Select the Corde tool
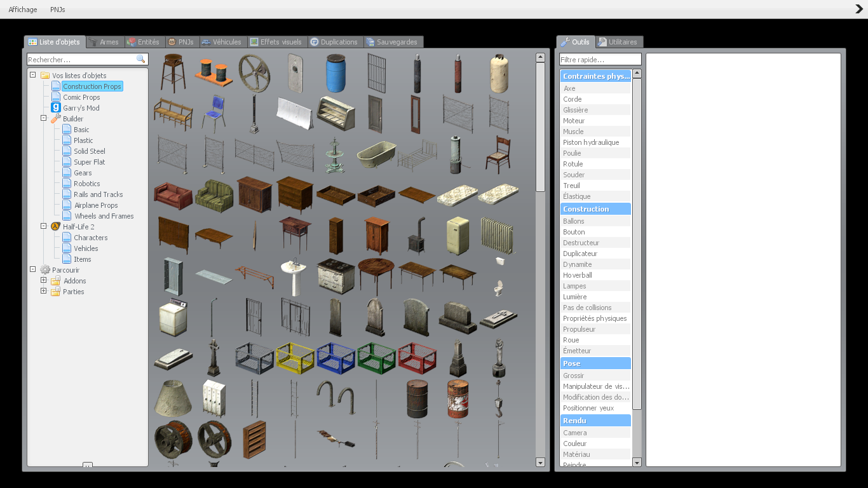Viewport: 868px width, 488px height. click(595, 99)
